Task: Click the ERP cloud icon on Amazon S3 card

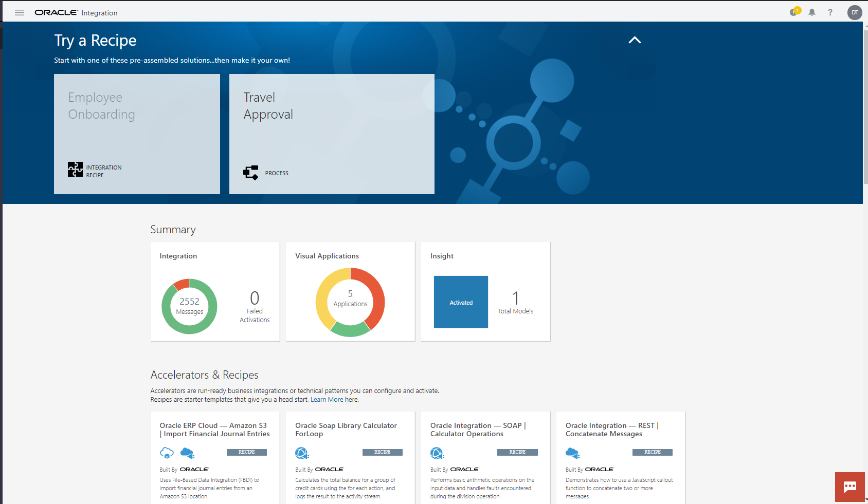Action: tap(167, 453)
